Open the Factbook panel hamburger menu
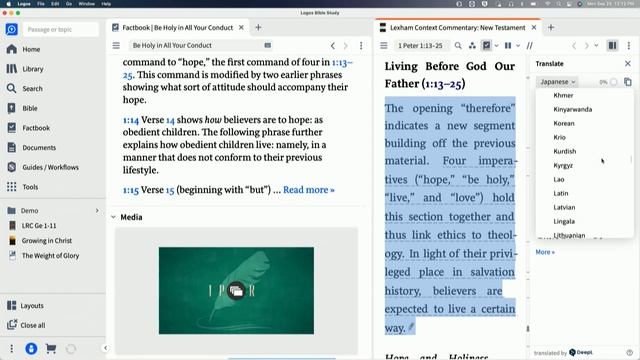 coord(116,45)
